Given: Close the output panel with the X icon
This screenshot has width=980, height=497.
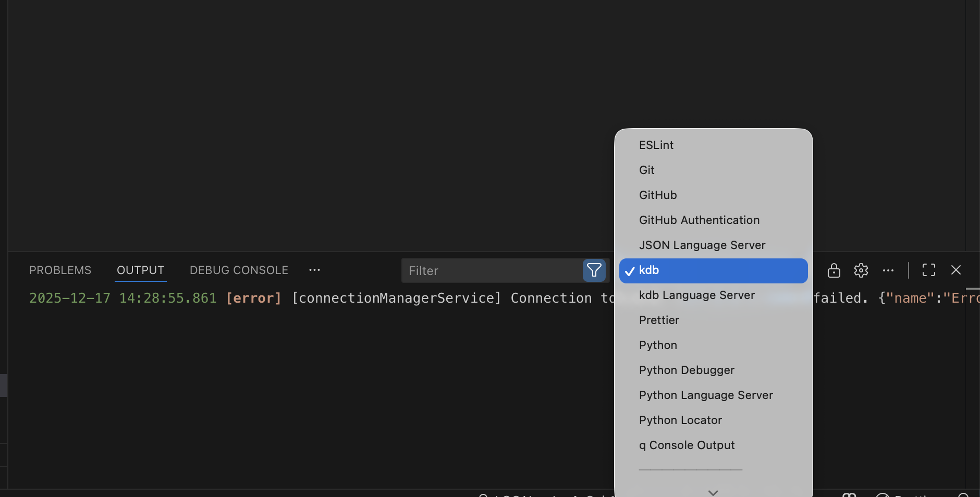Looking at the screenshot, I should 956,270.
